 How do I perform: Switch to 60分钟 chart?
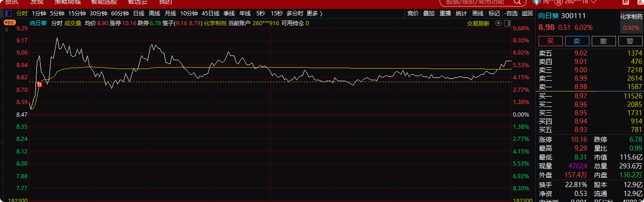120,14
